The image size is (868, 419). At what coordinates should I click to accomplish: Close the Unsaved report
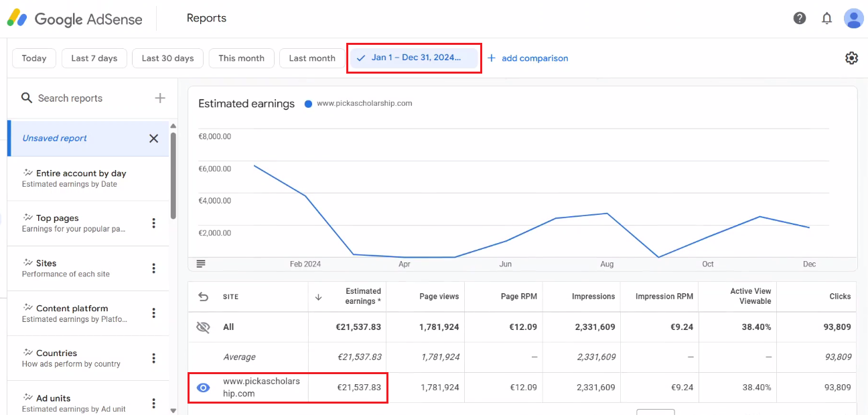153,139
